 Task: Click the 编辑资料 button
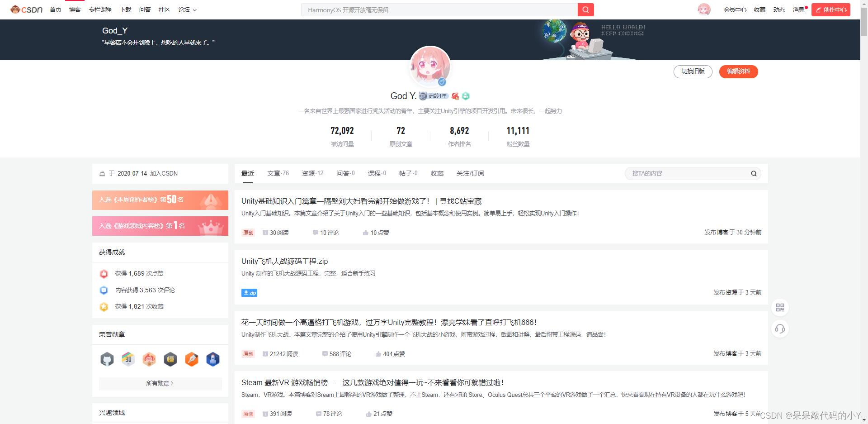(738, 71)
